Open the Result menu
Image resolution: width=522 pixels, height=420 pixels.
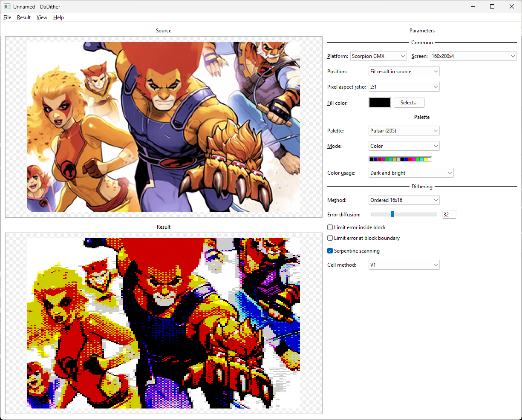click(24, 17)
